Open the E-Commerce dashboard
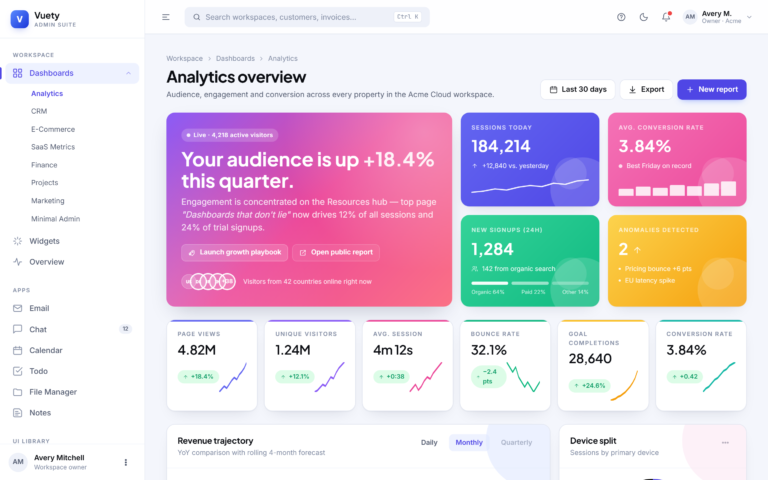768x480 pixels. (53, 129)
